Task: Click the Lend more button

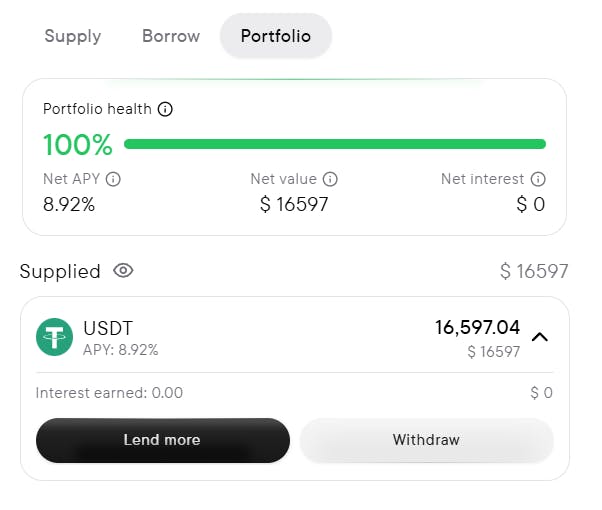Action: coord(163,440)
